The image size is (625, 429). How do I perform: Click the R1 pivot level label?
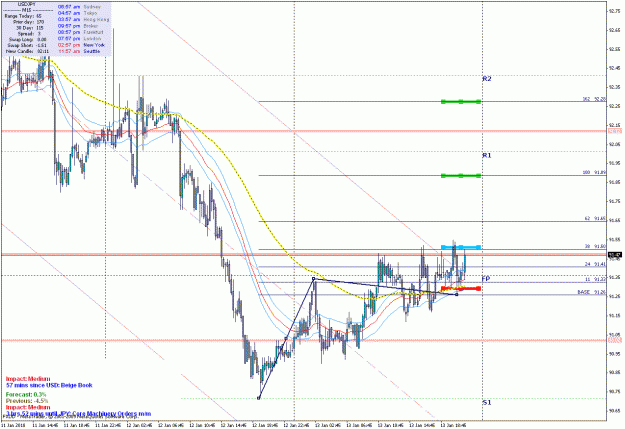click(487, 155)
